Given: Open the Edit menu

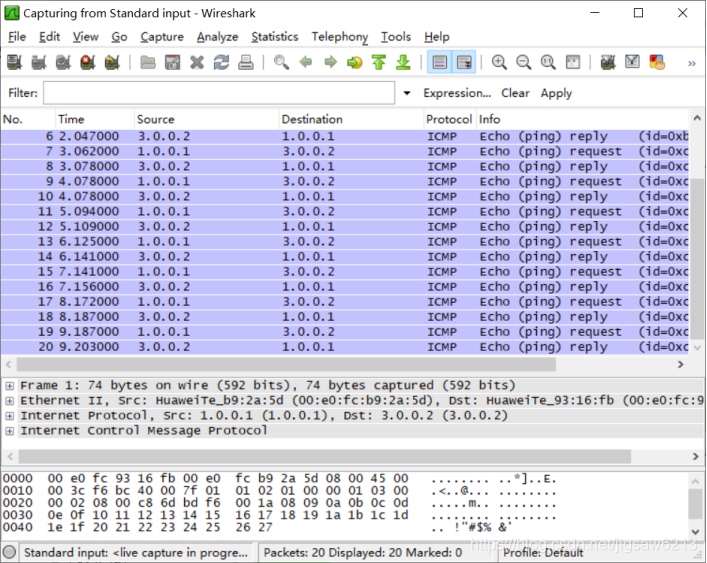Looking at the screenshot, I should (49, 37).
